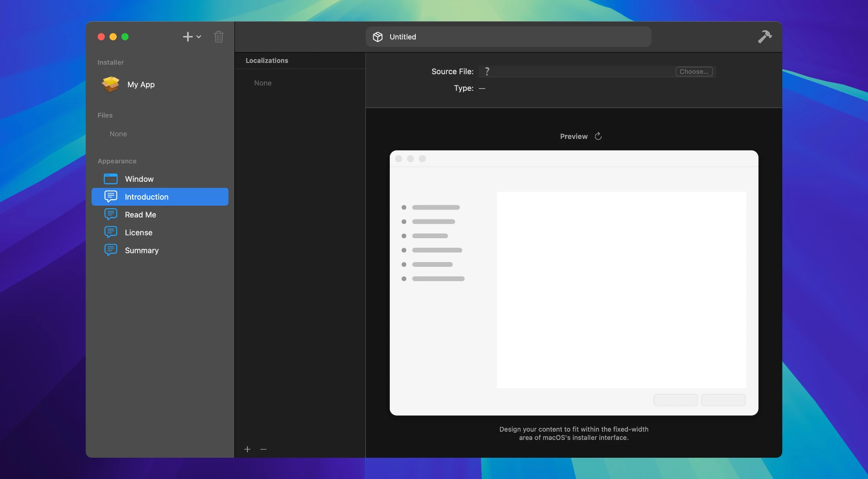Screen dimensions: 868x479
Task: Click the Summary speech bubble icon
Action: tap(111, 250)
